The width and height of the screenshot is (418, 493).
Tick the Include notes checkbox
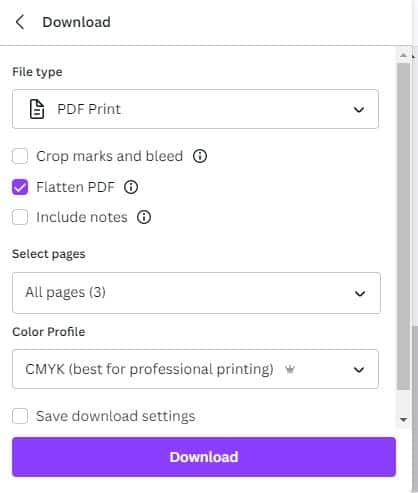20,217
